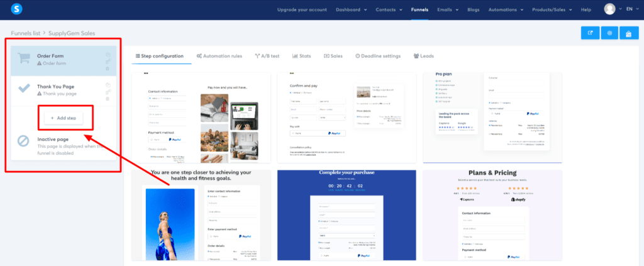Viewport: 644px width, 266px height.
Task: Choose the 'Pro plan' template
Action: (492, 118)
